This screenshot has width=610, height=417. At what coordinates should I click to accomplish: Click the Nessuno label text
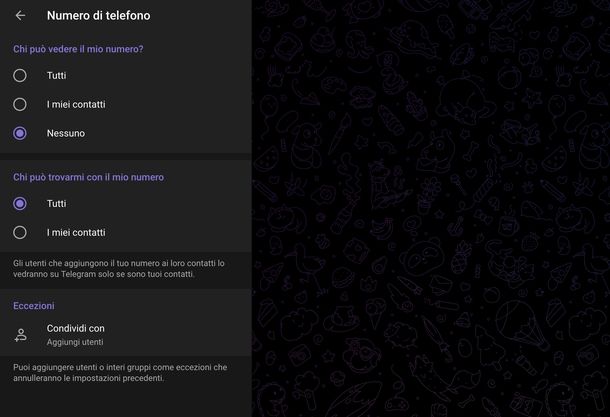tap(66, 133)
